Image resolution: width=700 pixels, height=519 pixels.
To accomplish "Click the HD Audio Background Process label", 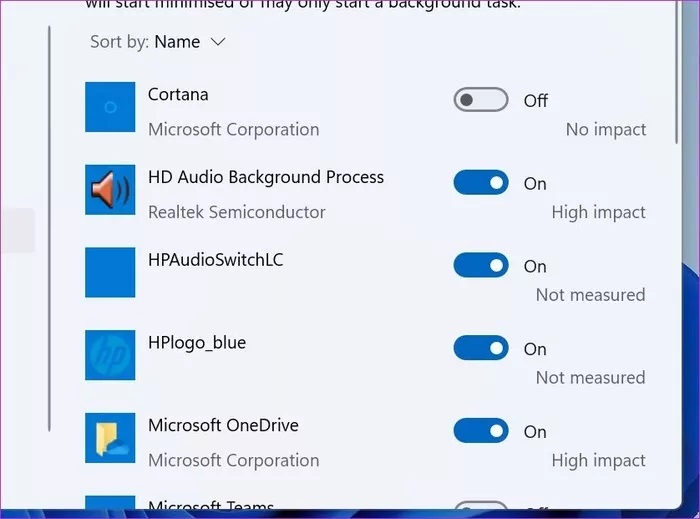I will [265, 177].
